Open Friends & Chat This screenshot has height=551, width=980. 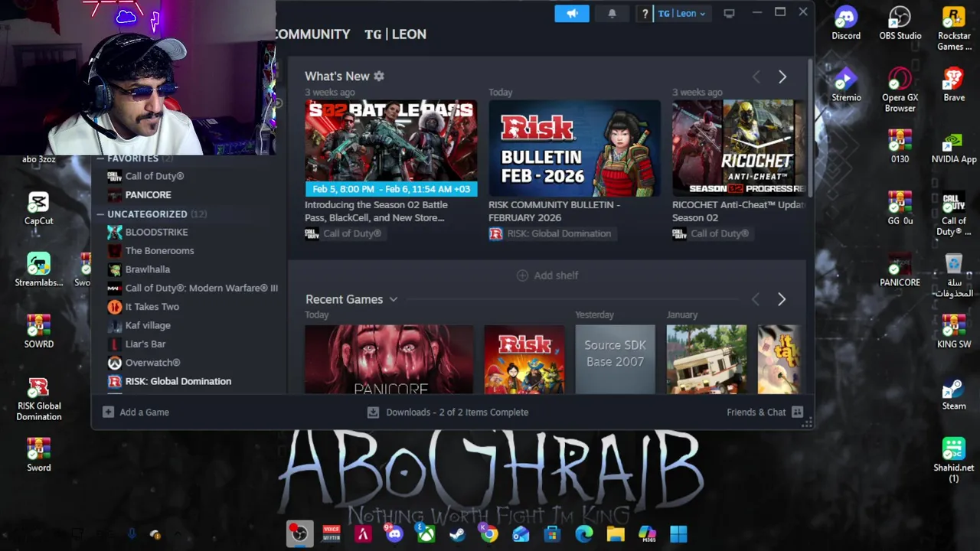coord(756,412)
